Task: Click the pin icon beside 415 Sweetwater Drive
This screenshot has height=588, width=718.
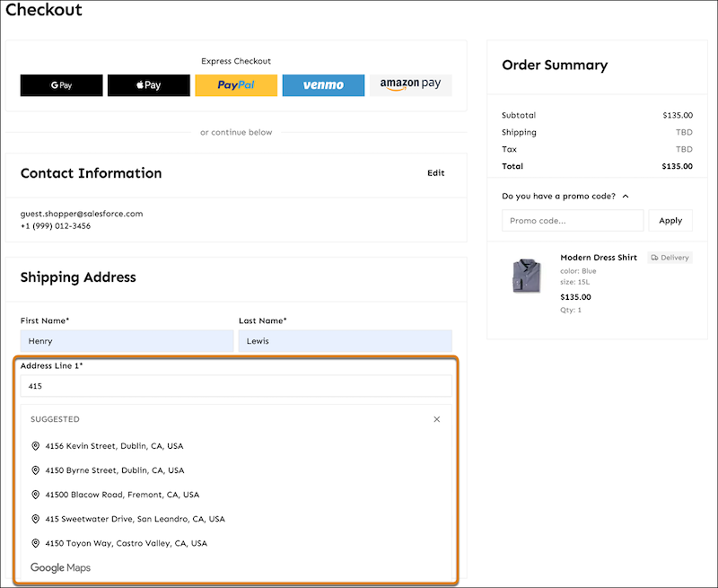Action: (x=35, y=519)
